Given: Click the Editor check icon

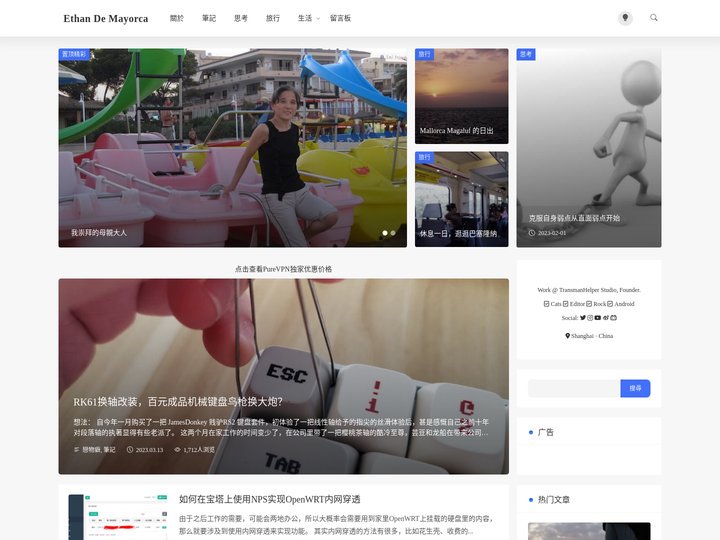Looking at the screenshot, I should point(566,304).
